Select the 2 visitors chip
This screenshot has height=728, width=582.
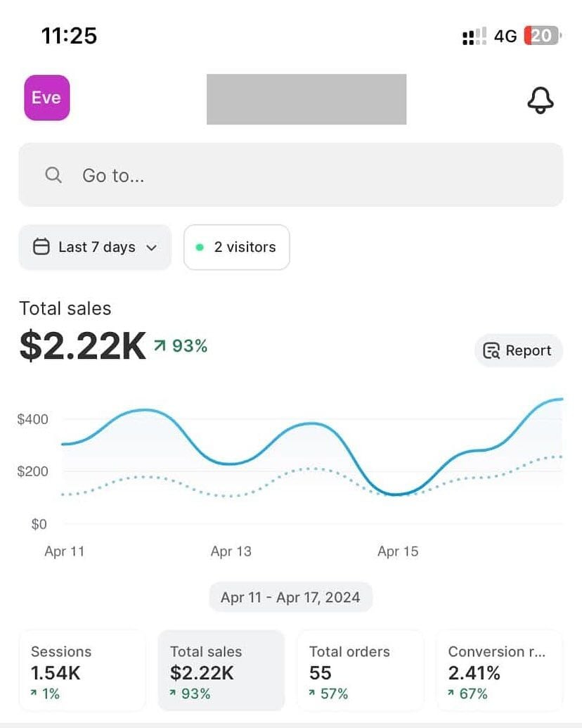click(236, 247)
